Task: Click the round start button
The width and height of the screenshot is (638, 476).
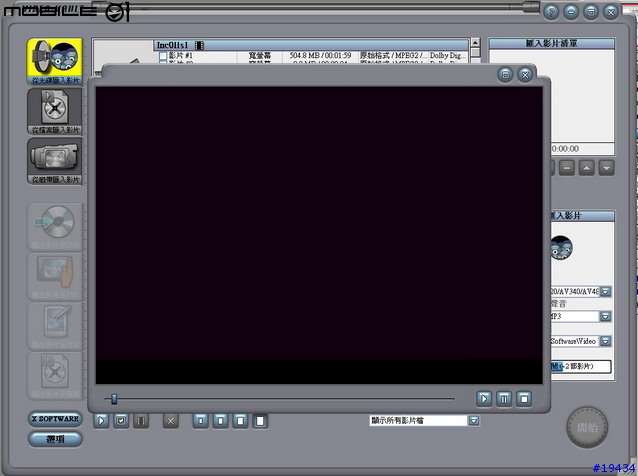Action: click(587, 428)
